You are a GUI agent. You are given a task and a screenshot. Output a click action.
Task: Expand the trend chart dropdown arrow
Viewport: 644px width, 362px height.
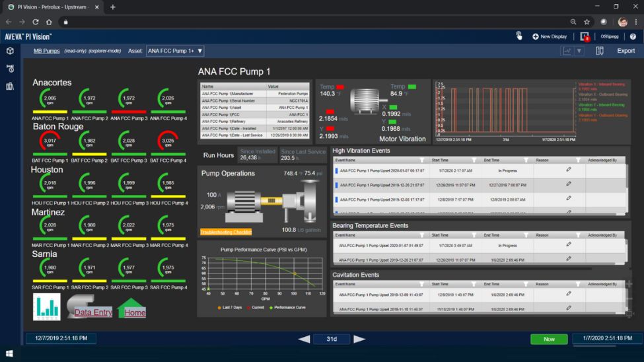[579, 51]
